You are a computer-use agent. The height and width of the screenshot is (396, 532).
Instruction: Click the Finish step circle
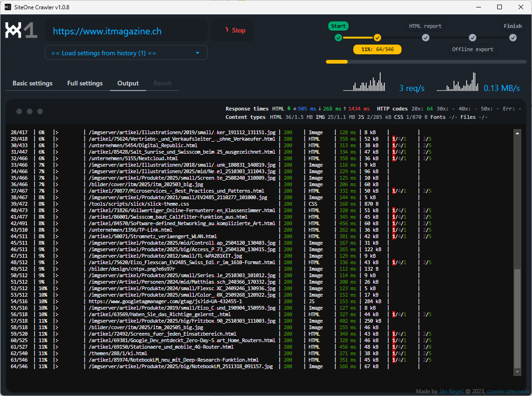pyautogui.click(x=513, y=38)
